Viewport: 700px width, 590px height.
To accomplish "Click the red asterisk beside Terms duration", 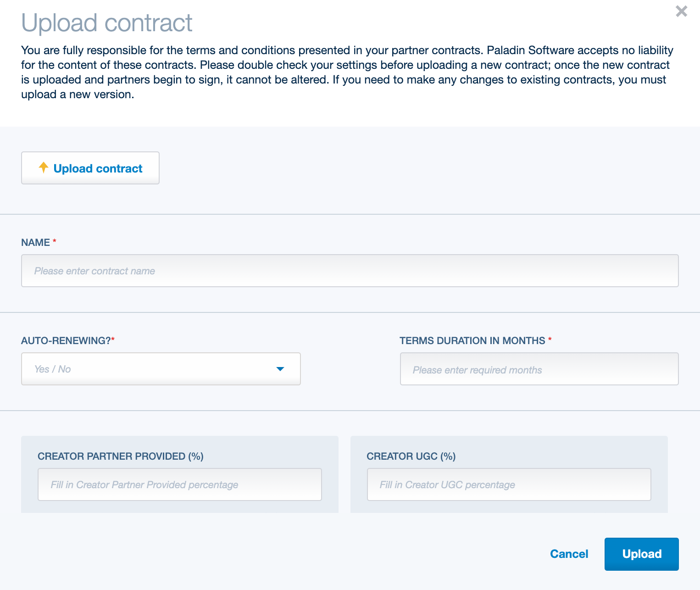I will (550, 339).
